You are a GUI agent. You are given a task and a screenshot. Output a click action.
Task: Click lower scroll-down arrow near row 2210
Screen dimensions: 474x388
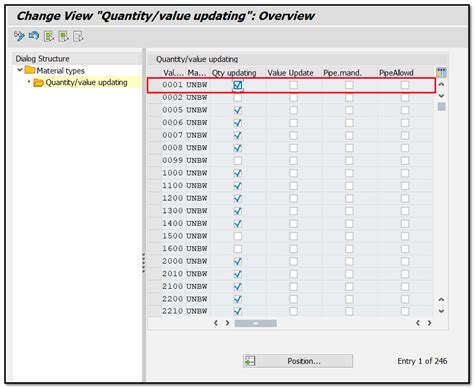click(441, 311)
